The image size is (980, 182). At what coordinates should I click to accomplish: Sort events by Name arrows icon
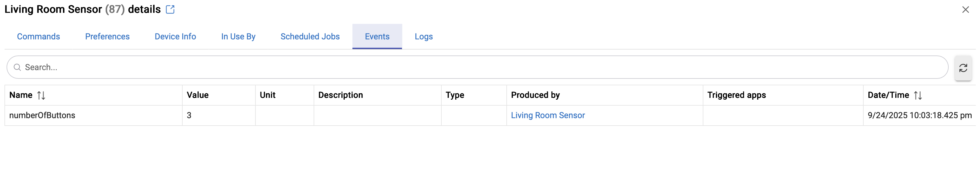(x=41, y=95)
